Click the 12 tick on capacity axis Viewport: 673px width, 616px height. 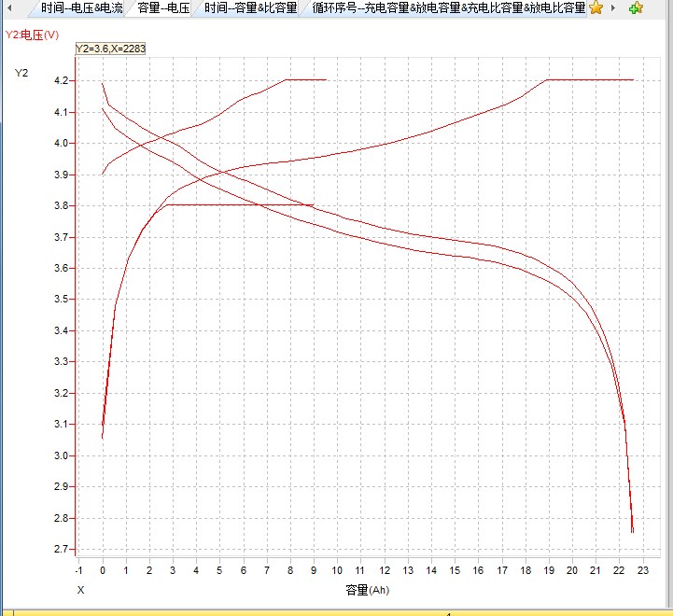click(385, 570)
